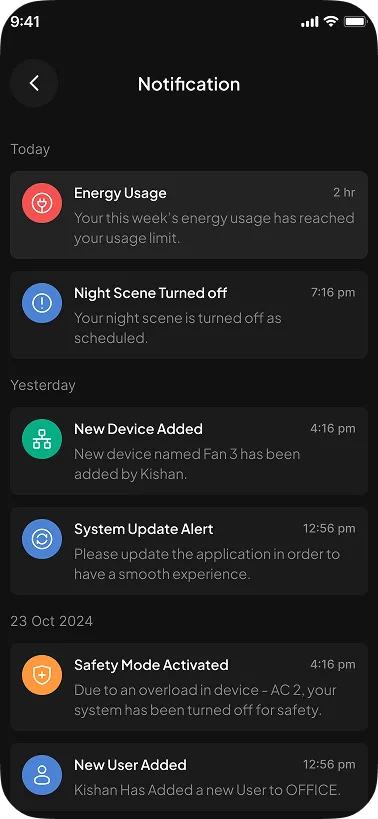Open the New User Added title
Screen dimensions: 378x819
click(130, 765)
